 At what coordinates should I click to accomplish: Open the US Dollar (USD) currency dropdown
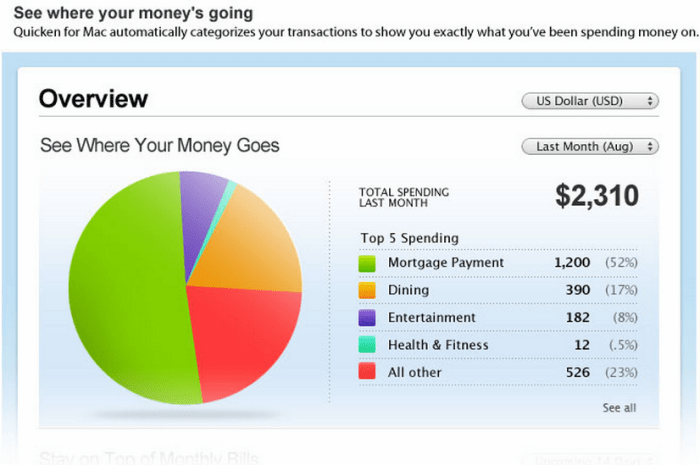[x=590, y=101]
